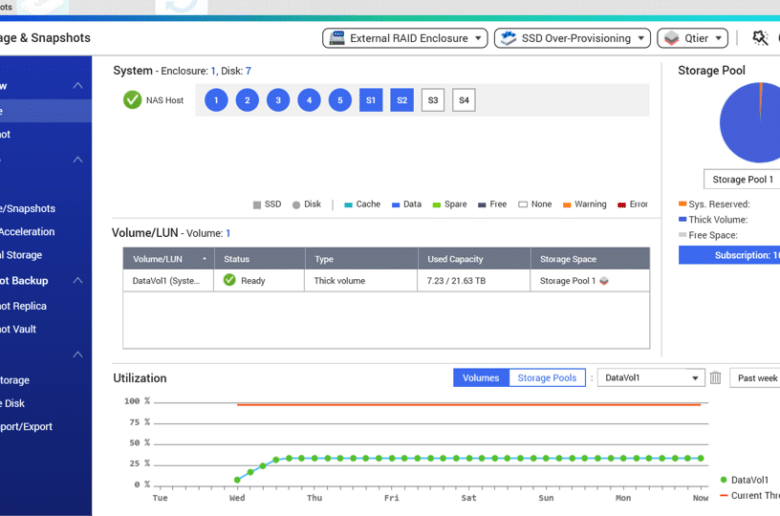Select the DataVol1 volume row
The height and width of the screenshot is (516, 780).
pyautogui.click(x=386, y=281)
